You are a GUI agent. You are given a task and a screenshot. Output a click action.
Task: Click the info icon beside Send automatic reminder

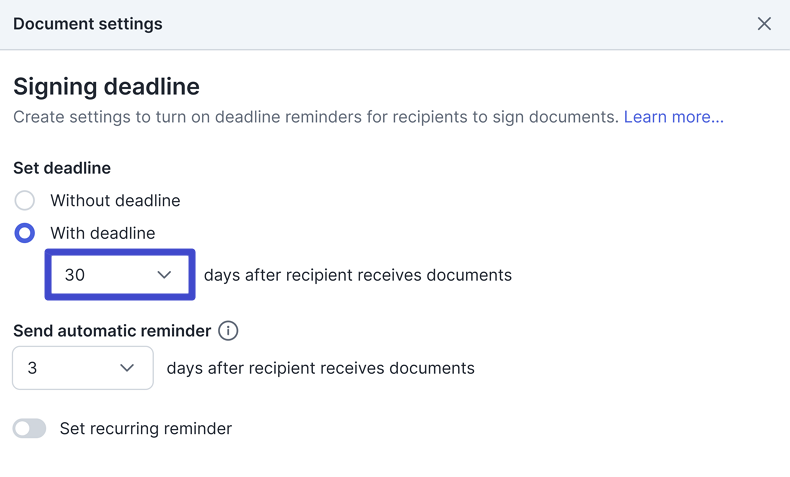228,331
